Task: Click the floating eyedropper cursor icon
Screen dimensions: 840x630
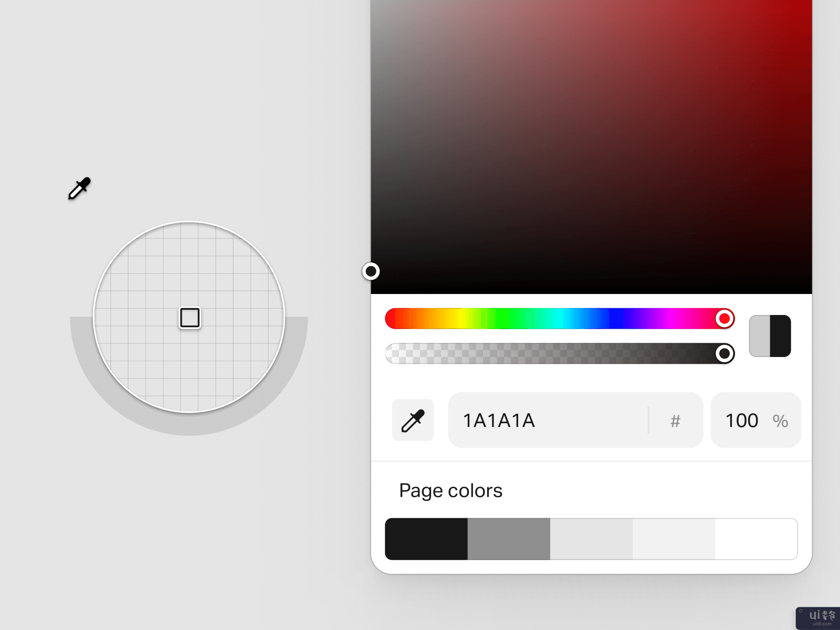Action: click(x=79, y=188)
